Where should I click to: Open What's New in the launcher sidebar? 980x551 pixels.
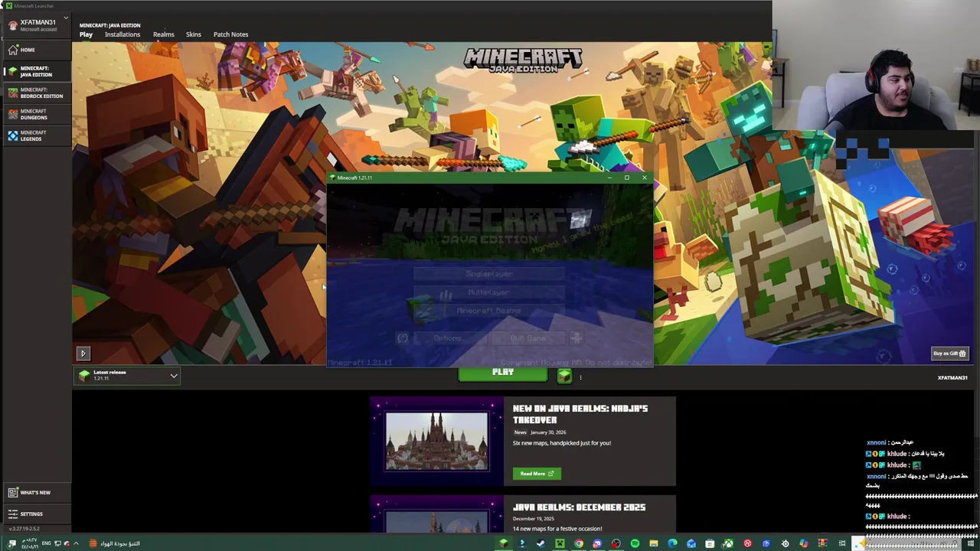(x=35, y=493)
